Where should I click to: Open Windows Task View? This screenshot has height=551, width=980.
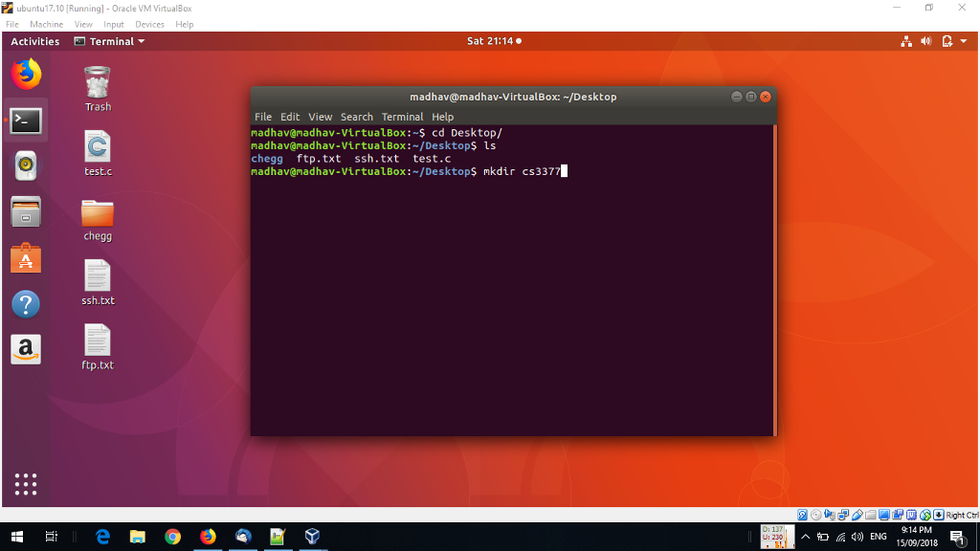(52, 537)
